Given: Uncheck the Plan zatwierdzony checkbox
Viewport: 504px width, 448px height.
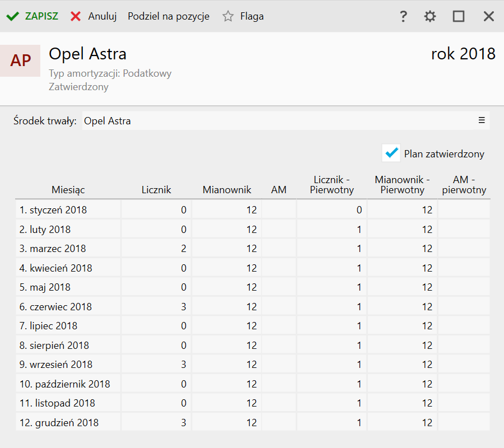Looking at the screenshot, I should pyautogui.click(x=392, y=153).
